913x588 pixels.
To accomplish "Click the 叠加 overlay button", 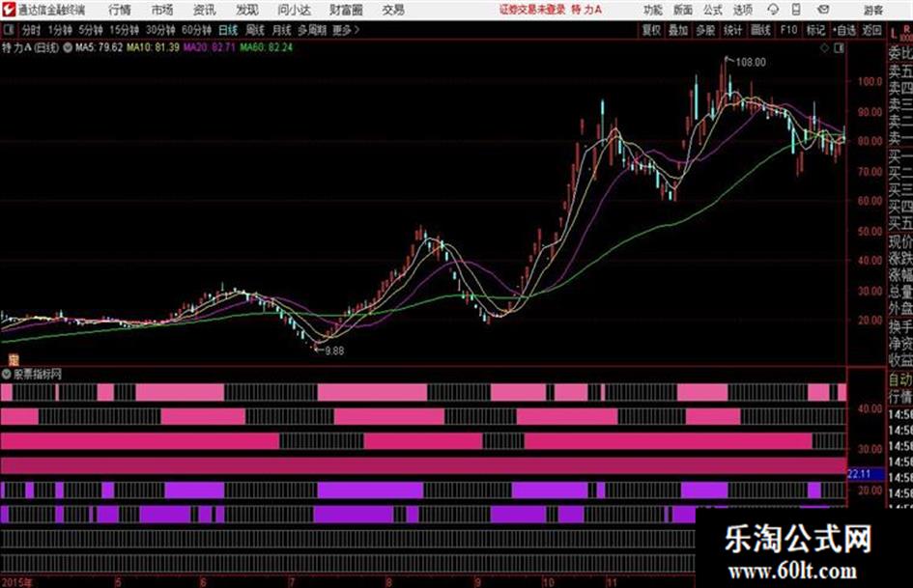I will [x=678, y=30].
